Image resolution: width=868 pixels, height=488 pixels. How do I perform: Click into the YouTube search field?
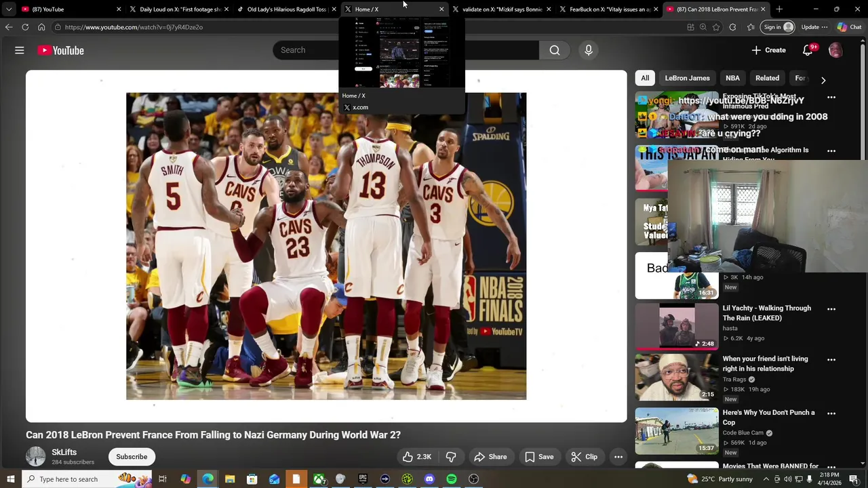coord(407,50)
